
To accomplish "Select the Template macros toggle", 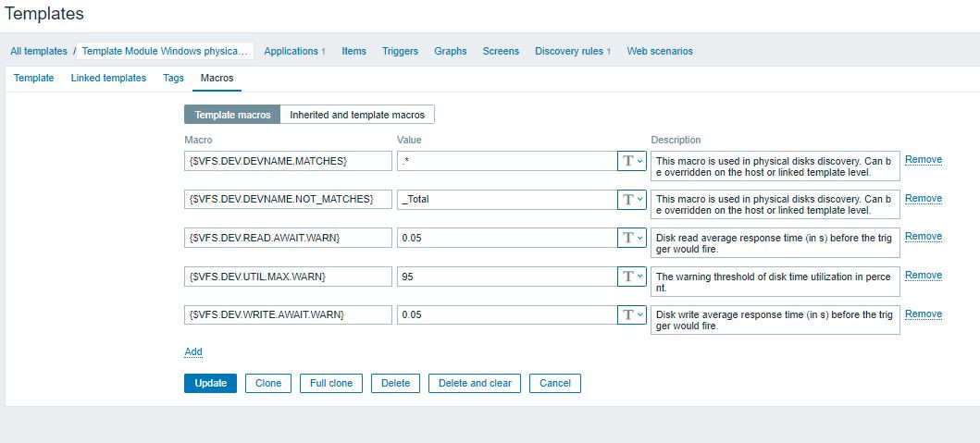I will point(232,115).
